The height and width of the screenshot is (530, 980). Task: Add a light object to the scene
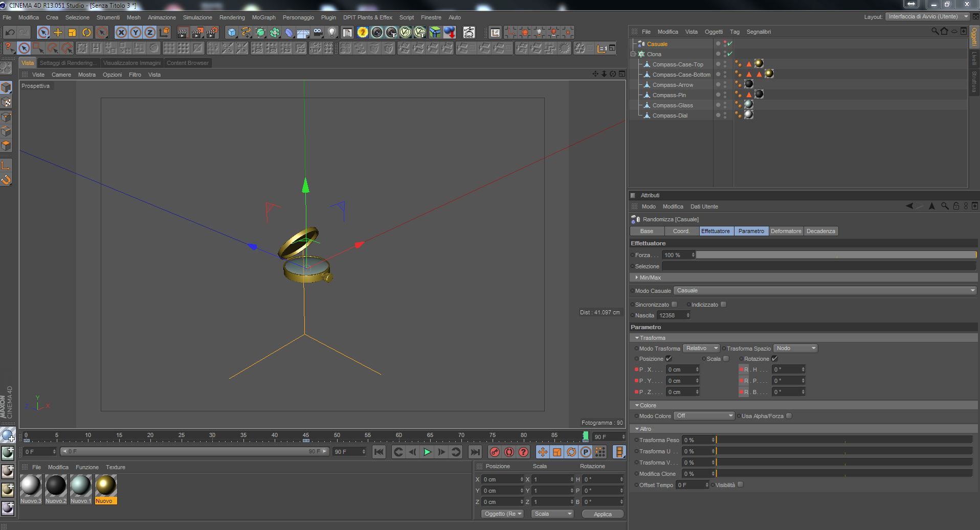[332, 33]
